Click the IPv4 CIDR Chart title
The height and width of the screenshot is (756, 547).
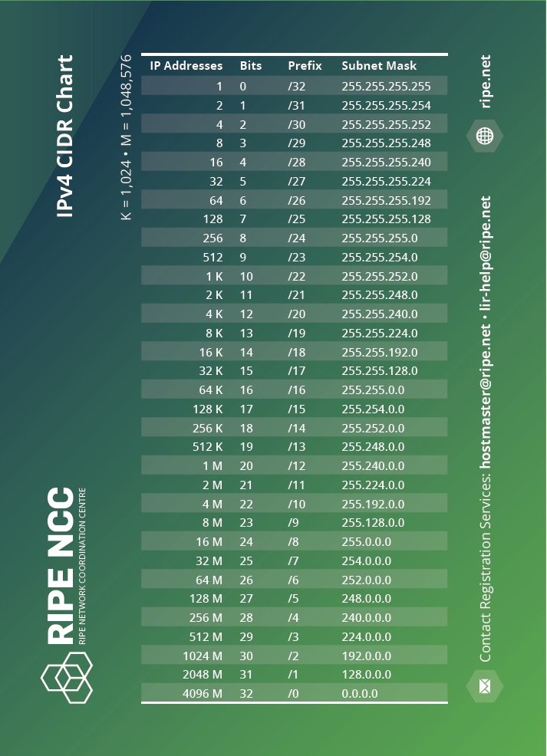pyautogui.click(x=66, y=136)
